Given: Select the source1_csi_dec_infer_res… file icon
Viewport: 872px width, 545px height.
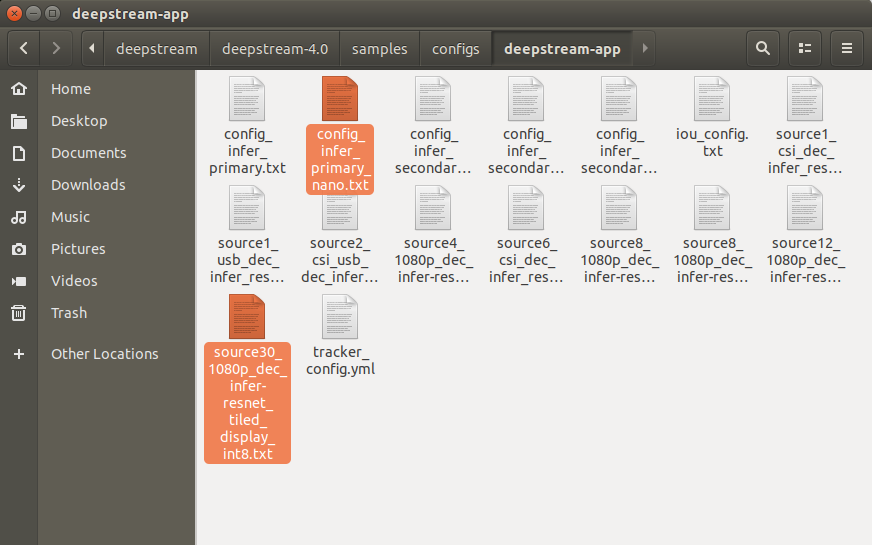Looking at the screenshot, I should [x=805, y=98].
